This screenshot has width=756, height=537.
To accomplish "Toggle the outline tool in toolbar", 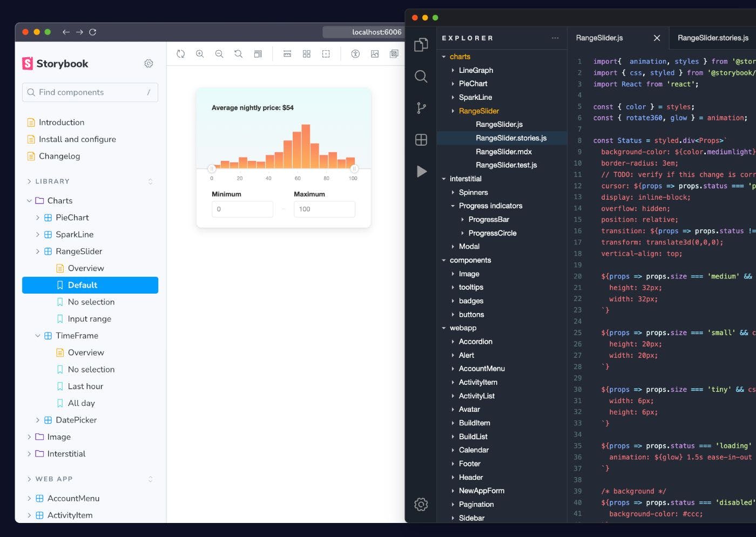I will tap(326, 54).
